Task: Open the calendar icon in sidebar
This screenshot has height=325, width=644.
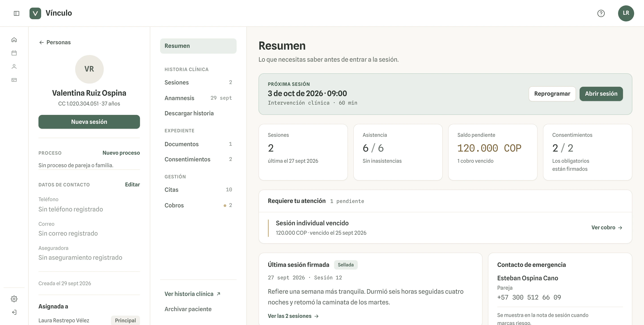Action: pos(14,53)
